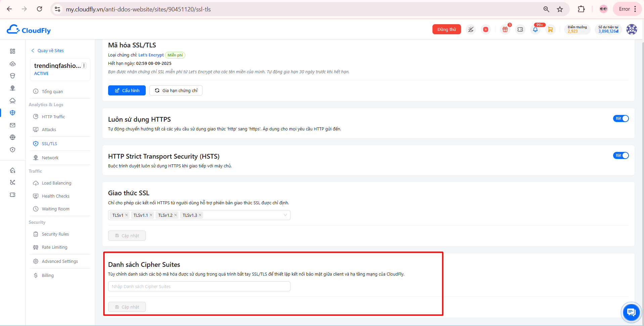
Task: Reload the browser page
Action: pyautogui.click(x=39, y=9)
